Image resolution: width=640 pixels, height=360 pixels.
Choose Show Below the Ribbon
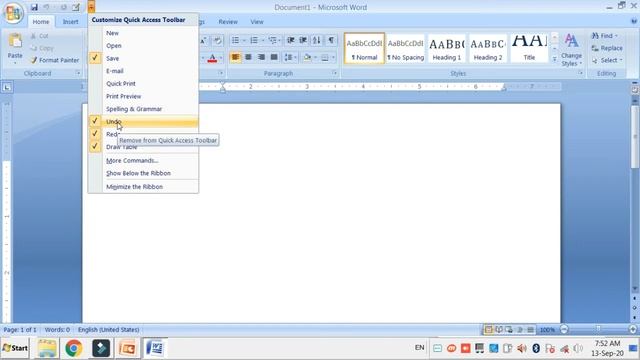[x=143, y=173]
